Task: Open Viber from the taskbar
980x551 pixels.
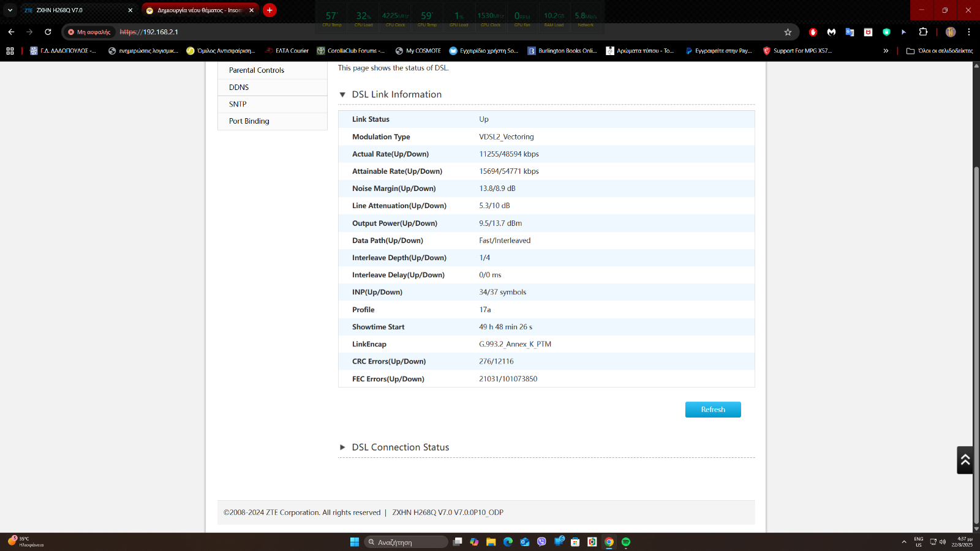Action: [x=541, y=542]
